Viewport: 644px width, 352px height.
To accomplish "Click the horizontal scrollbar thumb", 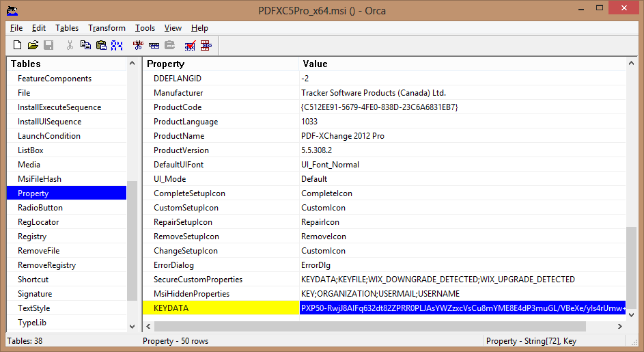I will coord(370,327).
